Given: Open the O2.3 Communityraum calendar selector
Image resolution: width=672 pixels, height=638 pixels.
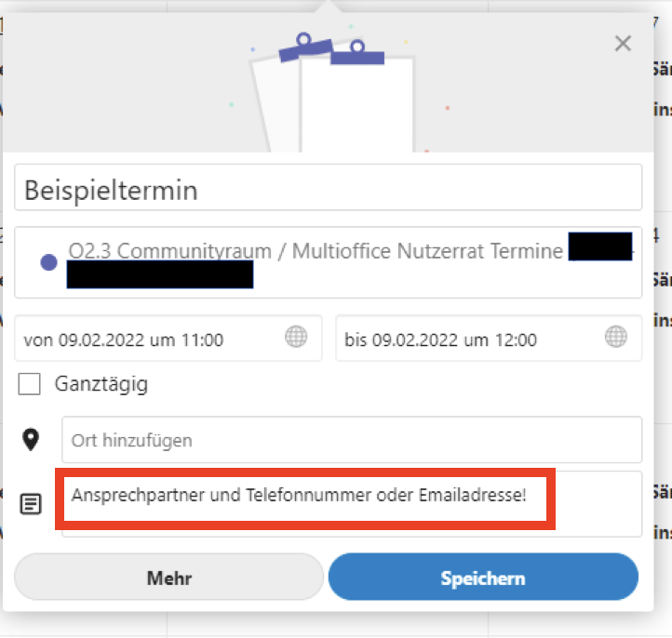Looking at the screenshot, I should [316, 252].
